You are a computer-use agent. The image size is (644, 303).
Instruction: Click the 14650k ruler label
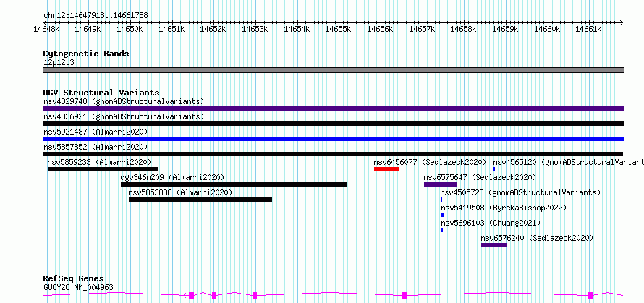[130, 29]
